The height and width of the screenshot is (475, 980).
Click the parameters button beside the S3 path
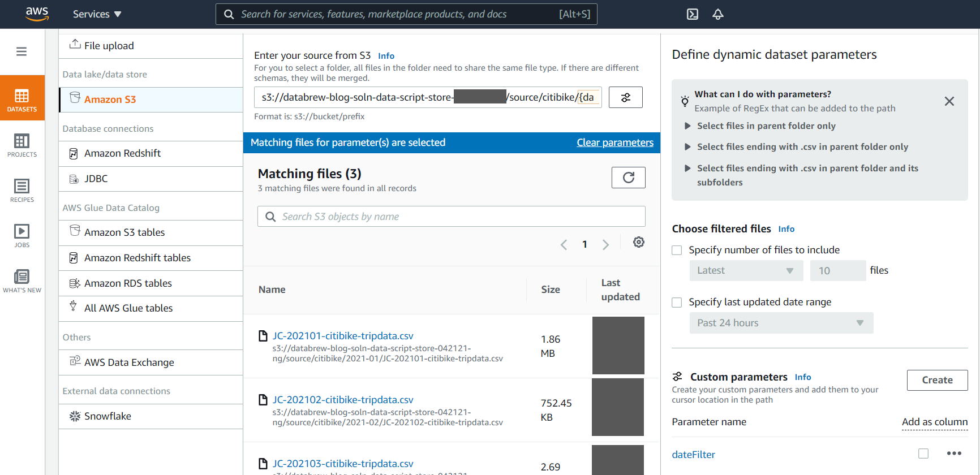(625, 97)
